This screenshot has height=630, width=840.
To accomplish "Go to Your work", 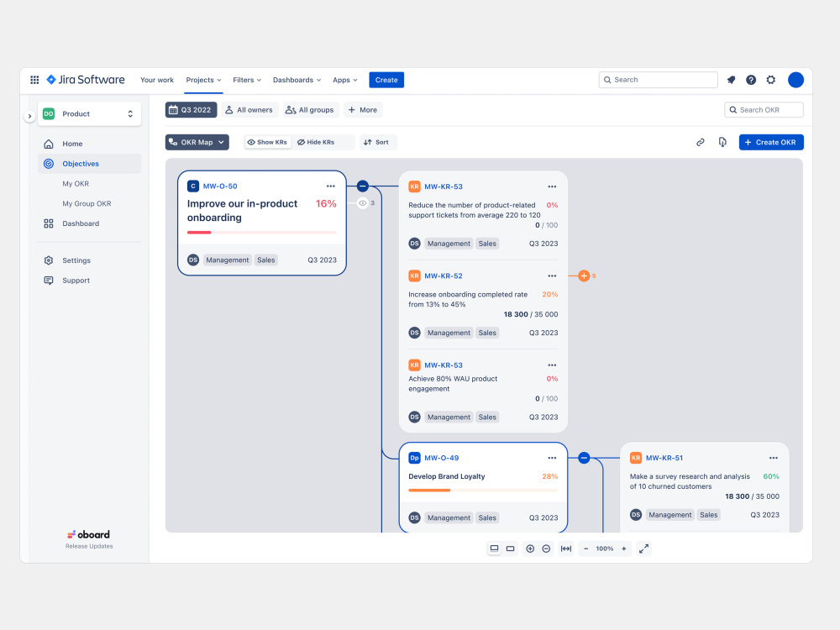I will (157, 80).
